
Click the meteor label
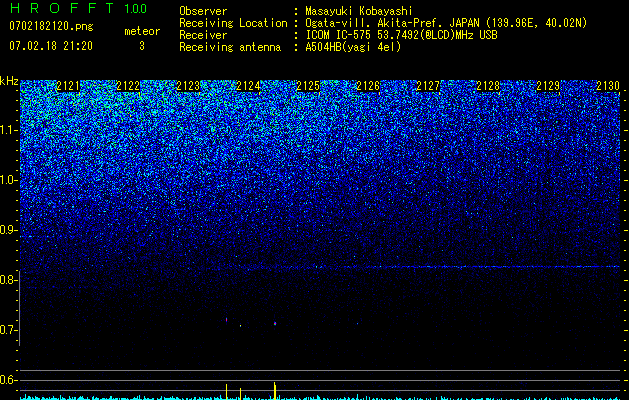(142, 31)
